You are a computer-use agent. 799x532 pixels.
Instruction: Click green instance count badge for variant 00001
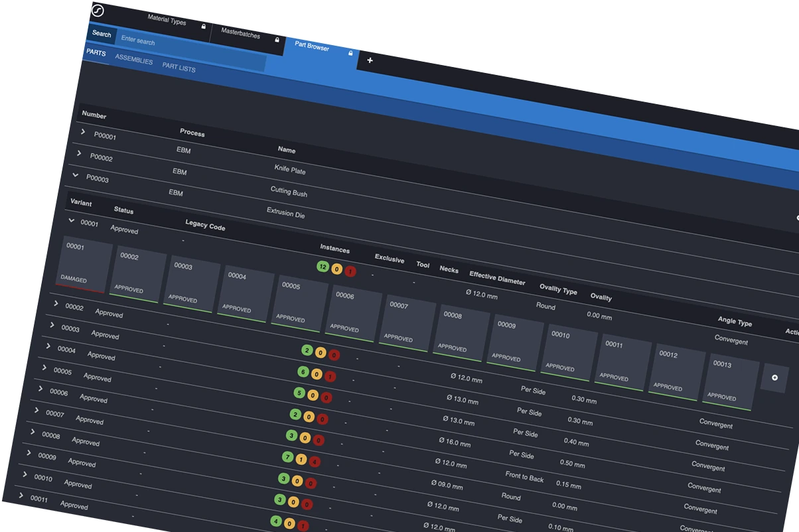pyautogui.click(x=323, y=266)
